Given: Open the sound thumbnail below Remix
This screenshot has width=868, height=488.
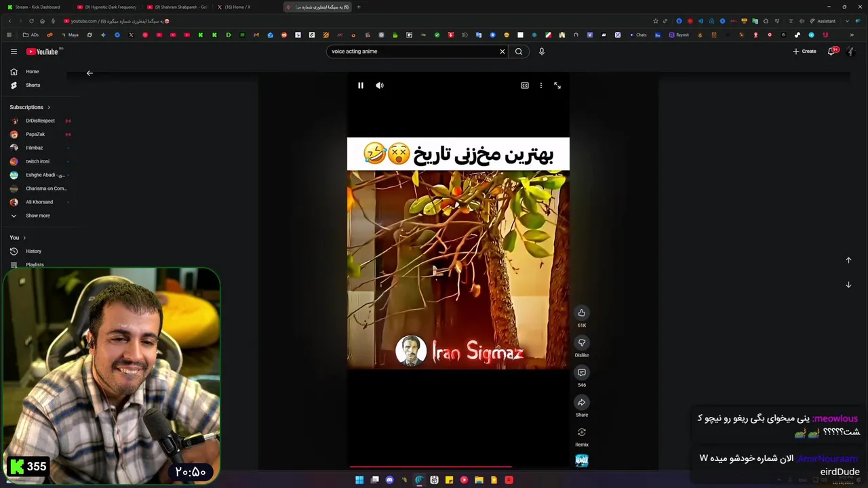Looking at the screenshot, I should coord(582,461).
